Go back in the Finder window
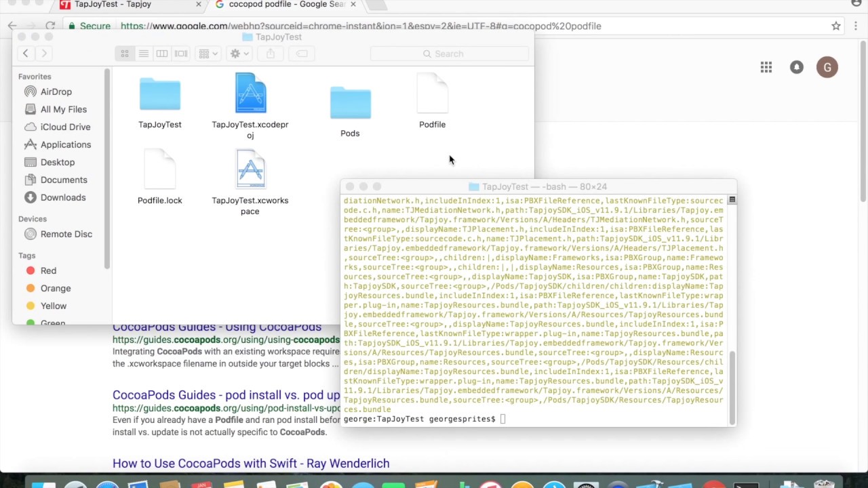The image size is (868, 488). click(26, 54)
